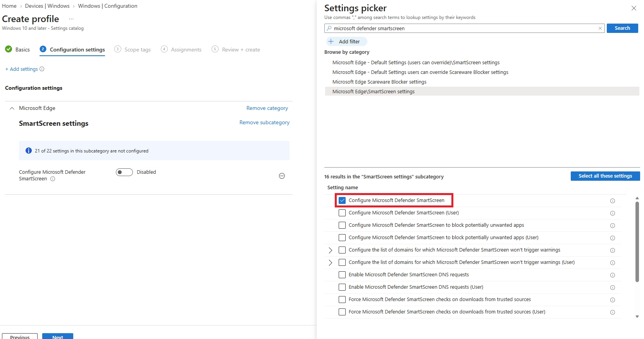The width and height of the screenshot is (644, 339).
Task: Click info icon for Enable SmartScreen DNS requests row
Action: click(613, 275)
